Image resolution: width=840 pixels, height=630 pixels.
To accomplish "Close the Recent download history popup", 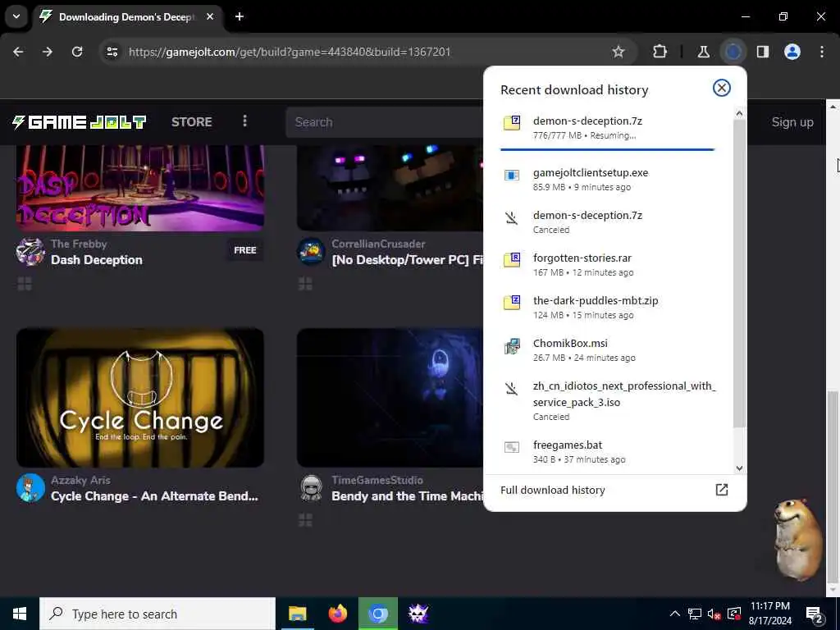I will tap(722, 88).
